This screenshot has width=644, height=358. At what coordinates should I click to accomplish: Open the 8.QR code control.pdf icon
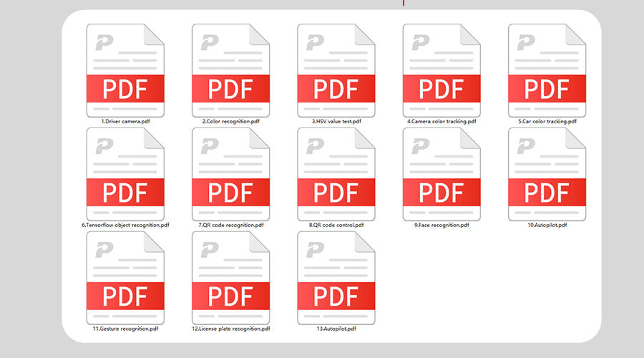pos(336,174)
